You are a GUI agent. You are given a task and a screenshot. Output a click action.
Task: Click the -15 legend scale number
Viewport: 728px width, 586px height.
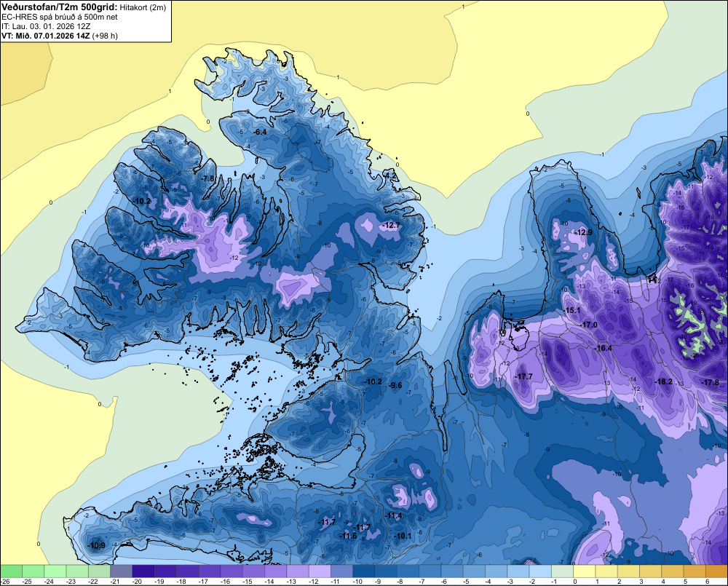click(248, 582)
